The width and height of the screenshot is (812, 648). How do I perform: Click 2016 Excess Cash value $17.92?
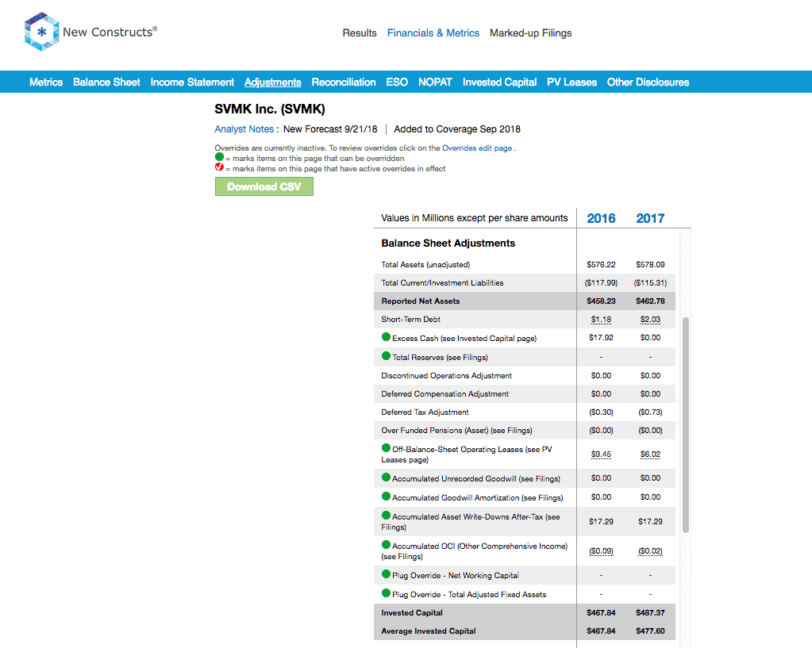coord(601,337)
